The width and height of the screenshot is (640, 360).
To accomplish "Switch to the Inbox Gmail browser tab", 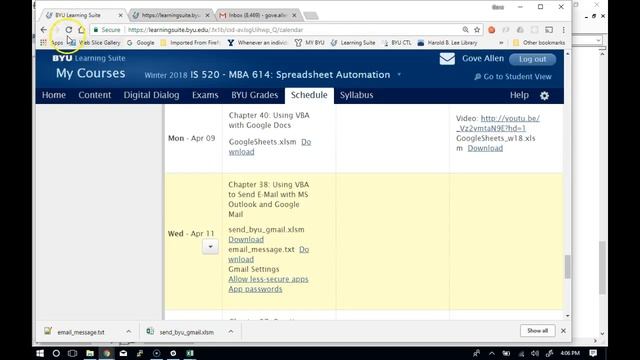I will (257, 15).
